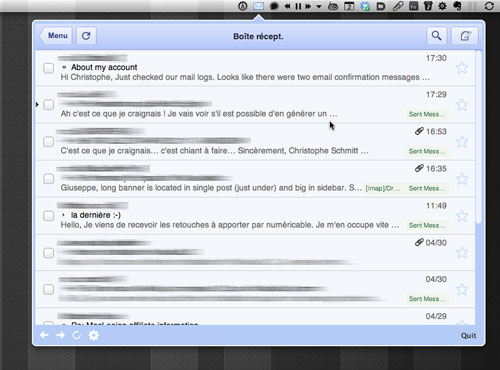
Task: Star the 04/30 message labeled Sent Mess
Action: click(462, 289)
